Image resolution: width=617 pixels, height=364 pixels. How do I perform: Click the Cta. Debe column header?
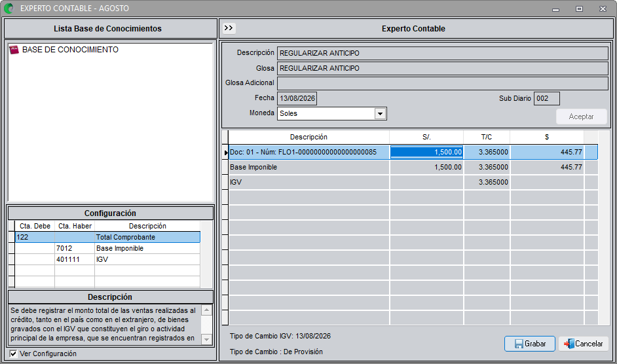[x=35, y=226]
